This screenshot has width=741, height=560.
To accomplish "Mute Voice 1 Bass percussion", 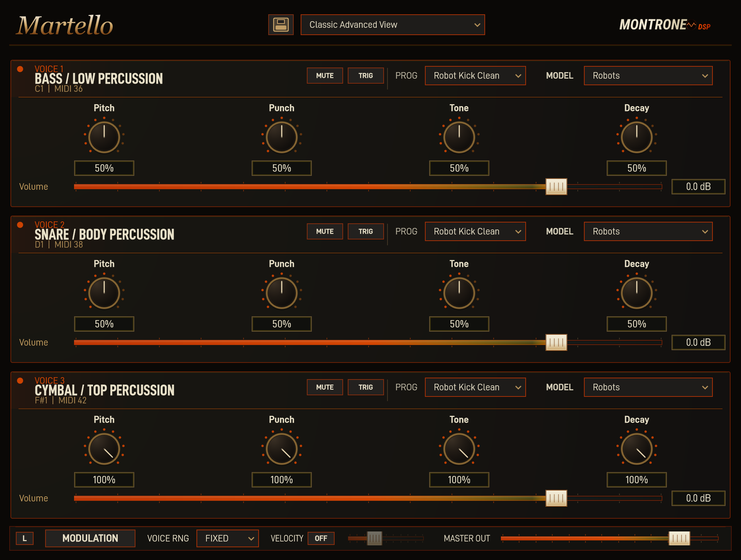I will pos(325,76).
